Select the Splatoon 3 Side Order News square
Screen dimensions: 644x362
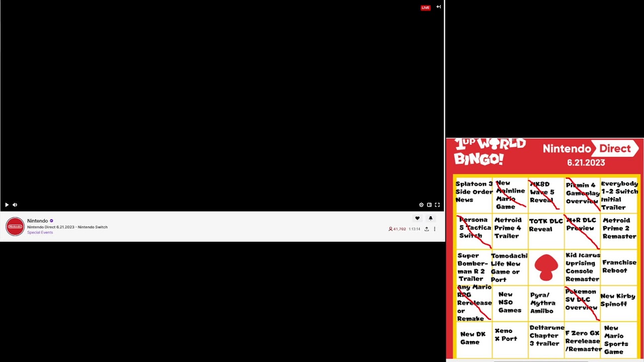point(473,195)
